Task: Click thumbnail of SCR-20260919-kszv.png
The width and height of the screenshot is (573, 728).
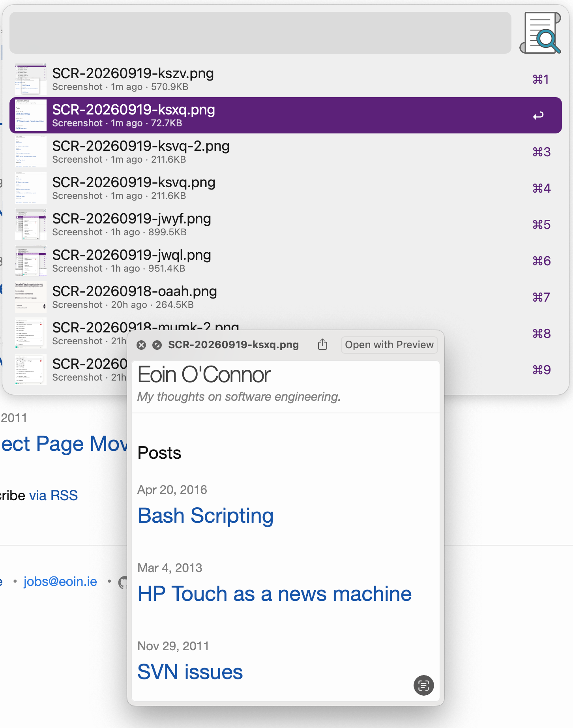Action: (31, 79)
